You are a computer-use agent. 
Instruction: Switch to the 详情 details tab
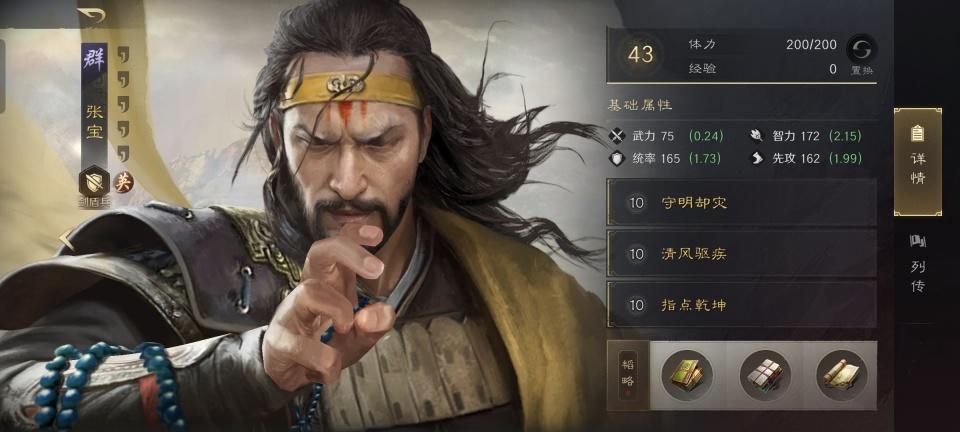[918, 162]
